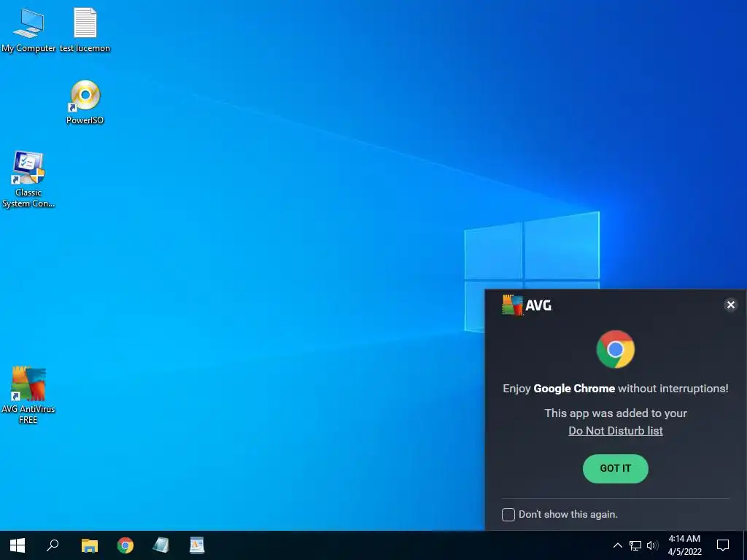Show hidden system tray icons
The height and width of the screenshot is (560, 747).
[x=617, y=545]
